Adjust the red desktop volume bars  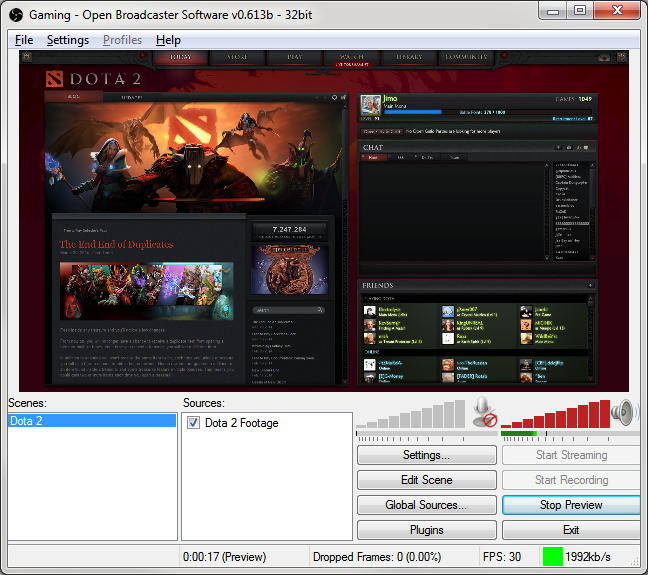point(555,414)
